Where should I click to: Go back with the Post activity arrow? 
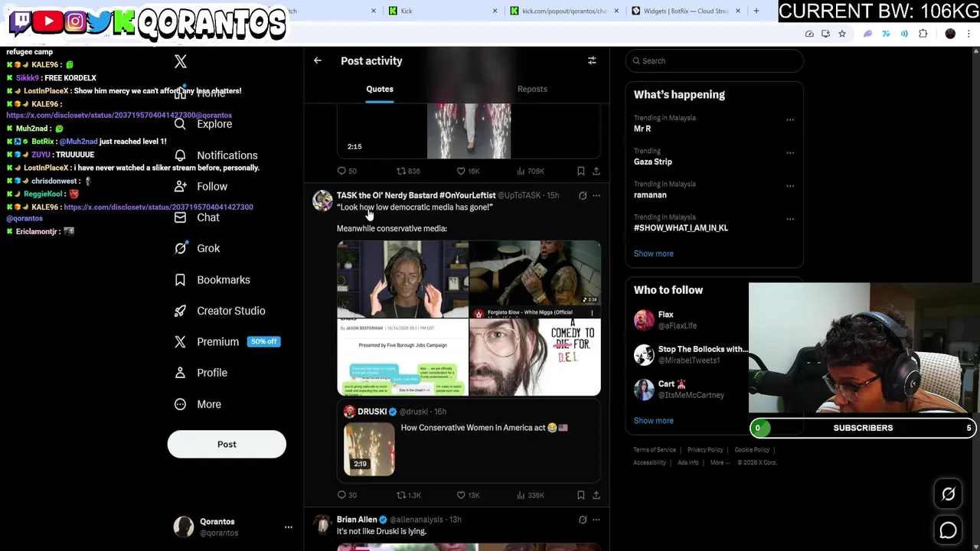tap(318, 60)
